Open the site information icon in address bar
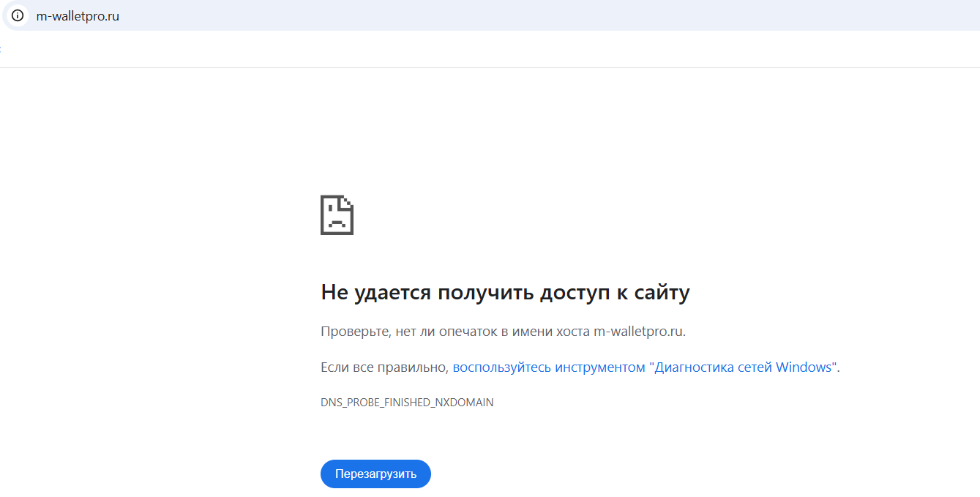Screen dimensions: 980x497 [x=18, y=15]
